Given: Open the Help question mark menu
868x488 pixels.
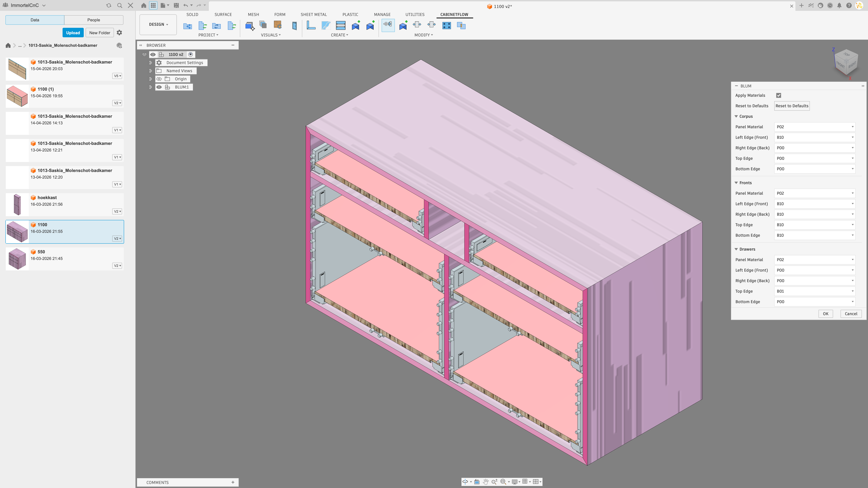Looking at the screenshot, I should coord(849,5).
